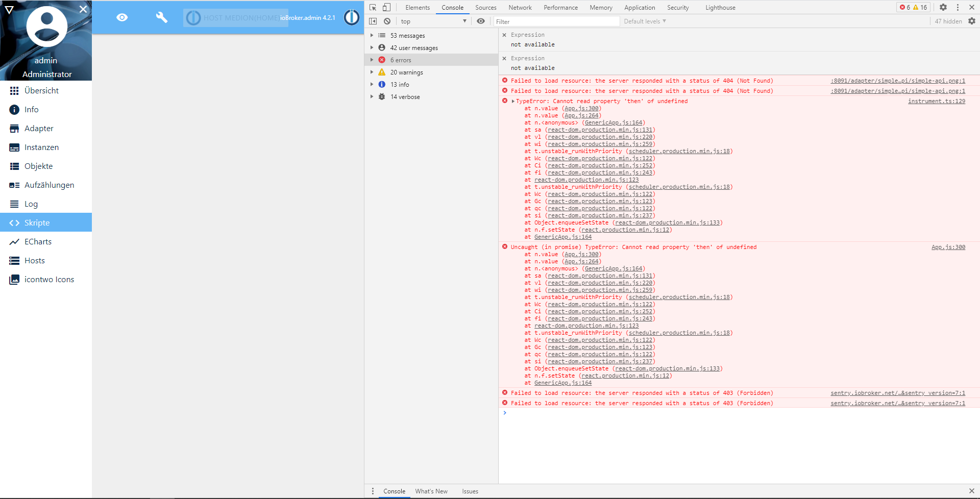This screenshot has width=980, height=499.
Task: Toggle expert mode eye icon in header
Action: 122,17
